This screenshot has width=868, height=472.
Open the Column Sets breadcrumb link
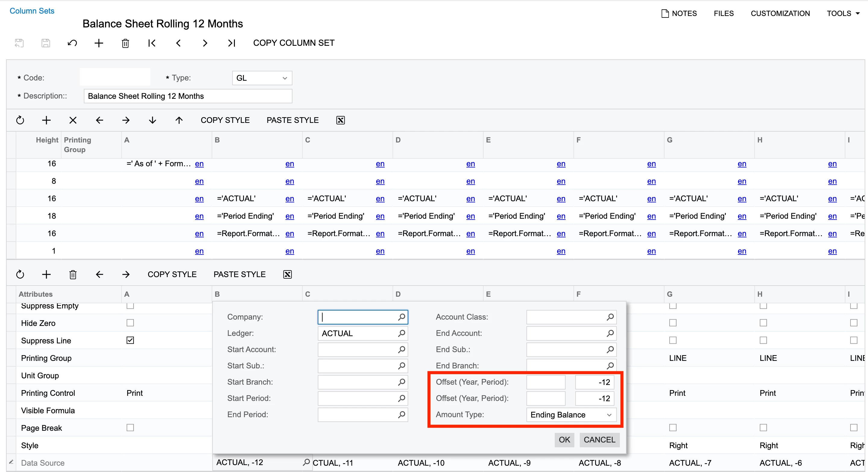[32, 11]
